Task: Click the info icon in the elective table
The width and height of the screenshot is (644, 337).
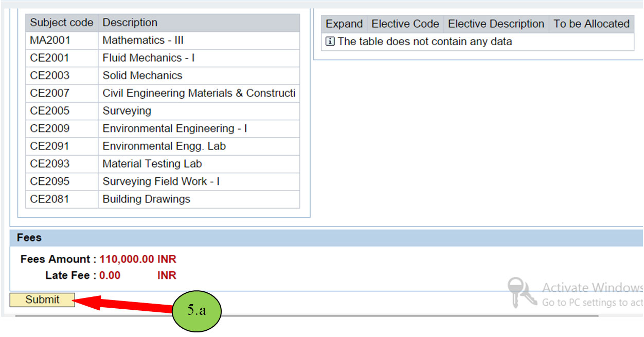Action: [329, 42]
